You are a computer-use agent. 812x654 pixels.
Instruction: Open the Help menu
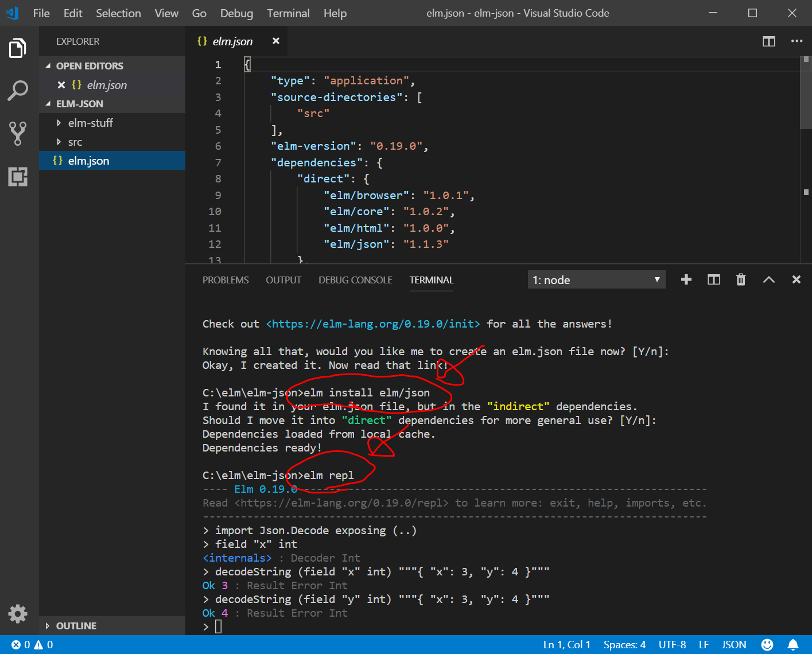pos(335,13)
